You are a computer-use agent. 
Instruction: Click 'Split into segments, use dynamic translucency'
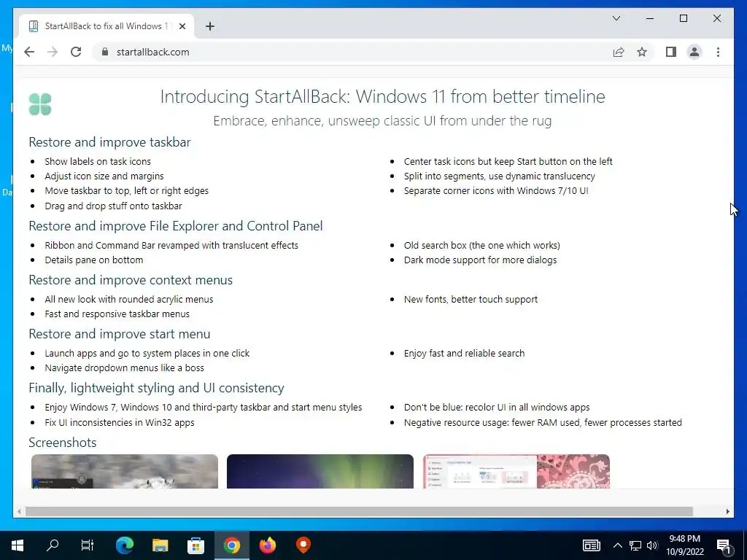[499, 176]
